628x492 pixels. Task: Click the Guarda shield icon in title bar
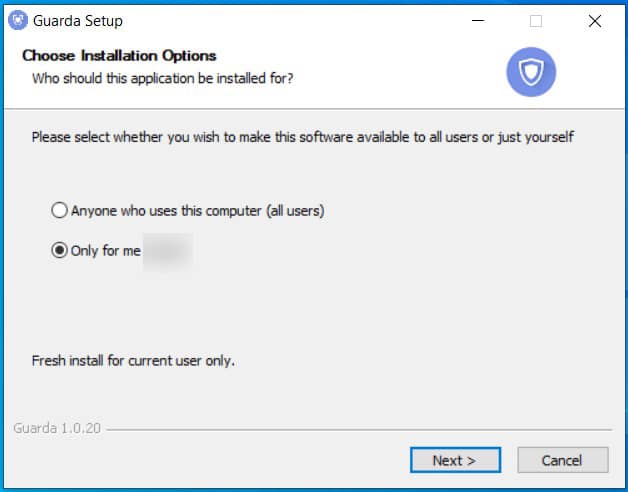pos(18,20)
